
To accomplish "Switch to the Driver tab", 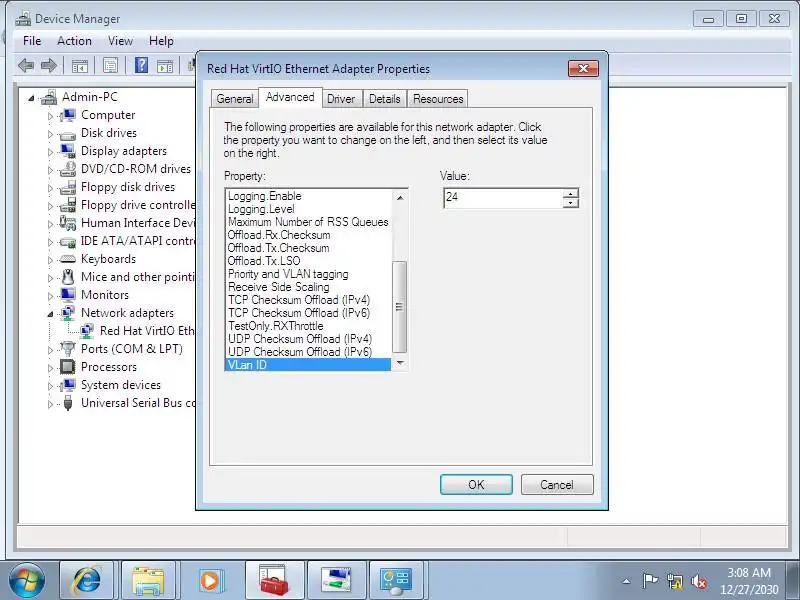I will [341, 98].
